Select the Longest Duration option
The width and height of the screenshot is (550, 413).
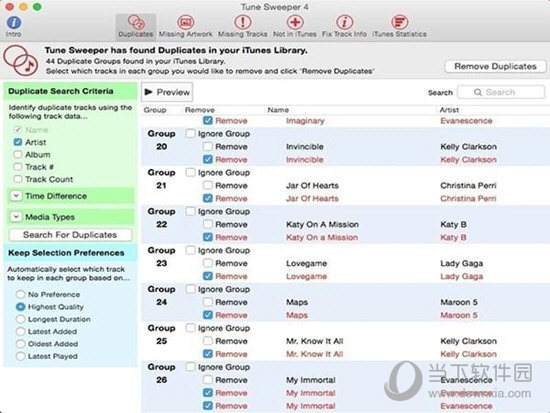(21, 319)
